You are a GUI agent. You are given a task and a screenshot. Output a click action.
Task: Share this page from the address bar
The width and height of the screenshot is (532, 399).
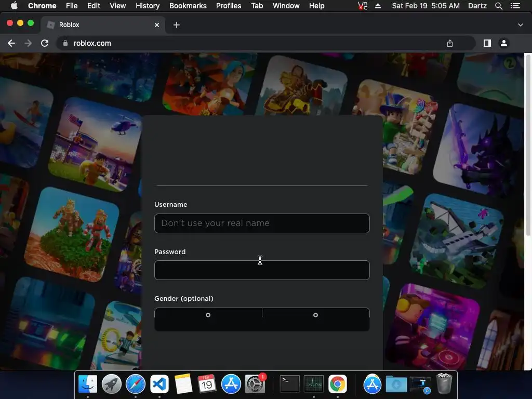pos(449,43)
